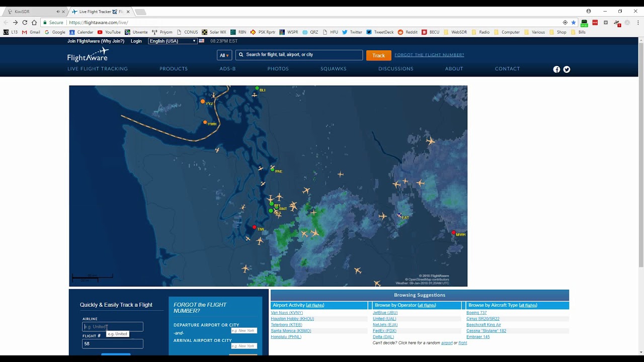
Task: Open Boeing 737 aircraft type link
Action: (x=476, y=313)
